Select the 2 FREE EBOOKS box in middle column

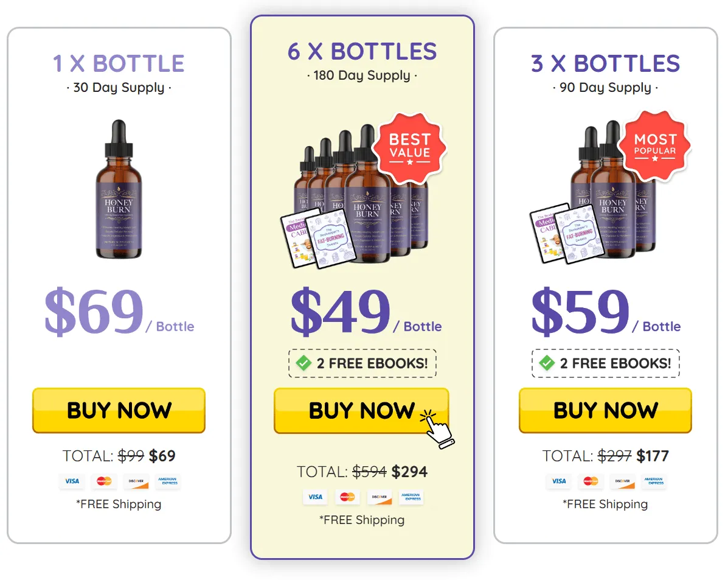[x=362, y=363]
